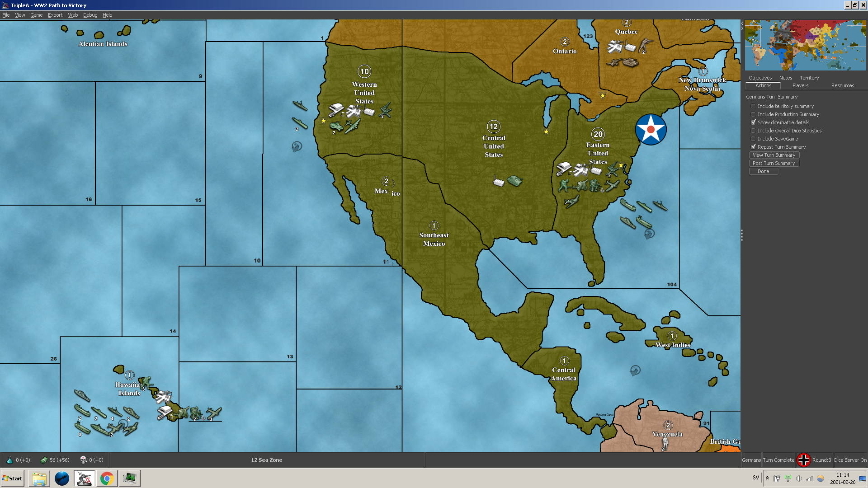868x488 pixels.
Task: Click the skull resource icon in status bar
Action: [x=83, y=460]
